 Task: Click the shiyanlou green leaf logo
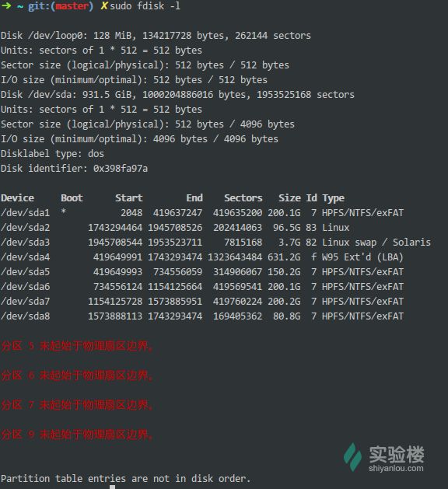(x=352, y=457)
